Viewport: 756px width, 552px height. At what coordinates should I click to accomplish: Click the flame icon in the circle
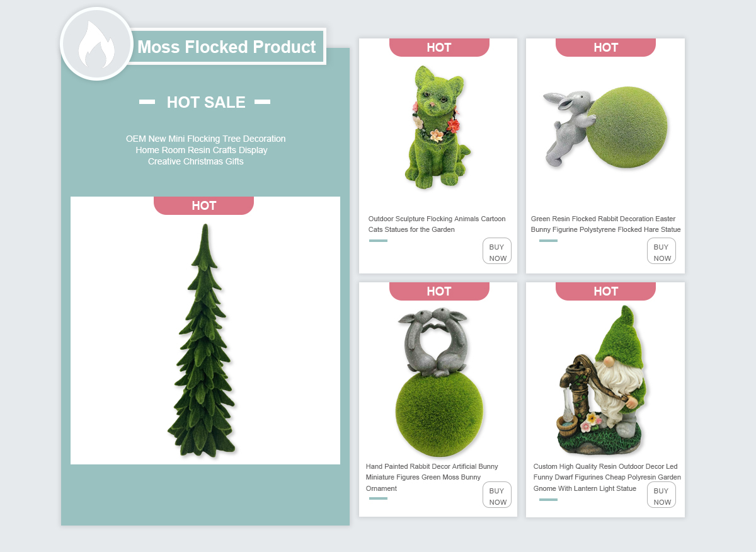click(x=96, y=44)
